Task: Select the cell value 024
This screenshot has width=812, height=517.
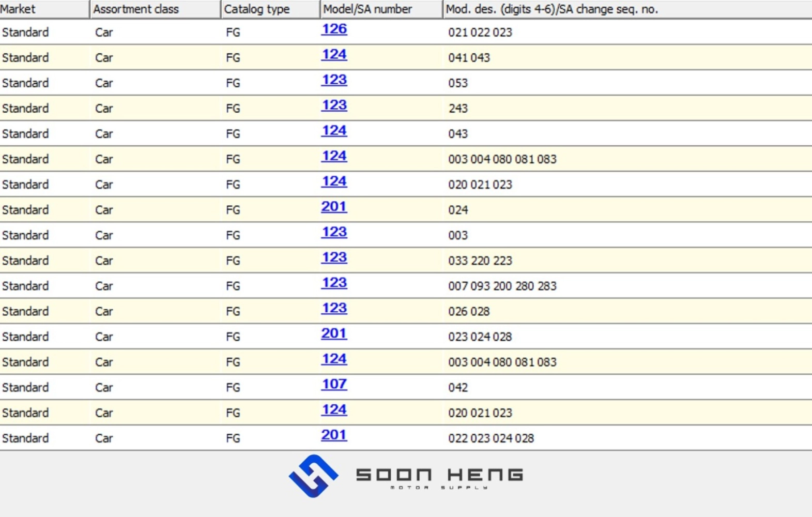Action: pos(458,210)
